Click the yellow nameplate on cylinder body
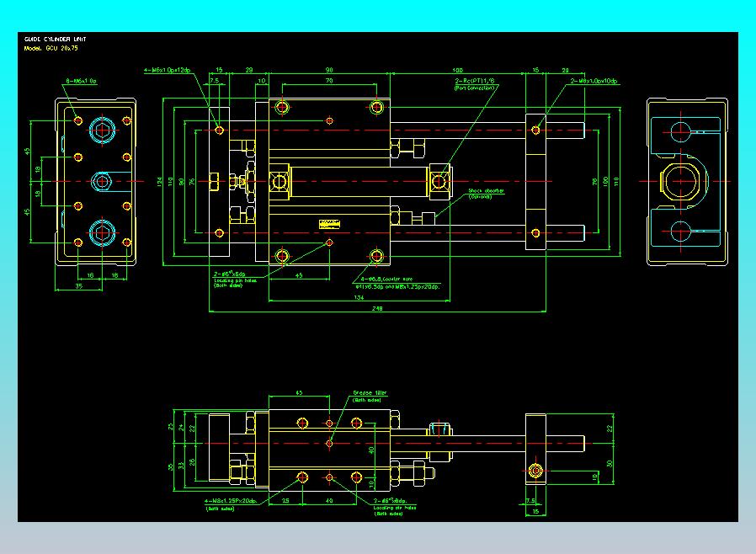 click(330, 224)
